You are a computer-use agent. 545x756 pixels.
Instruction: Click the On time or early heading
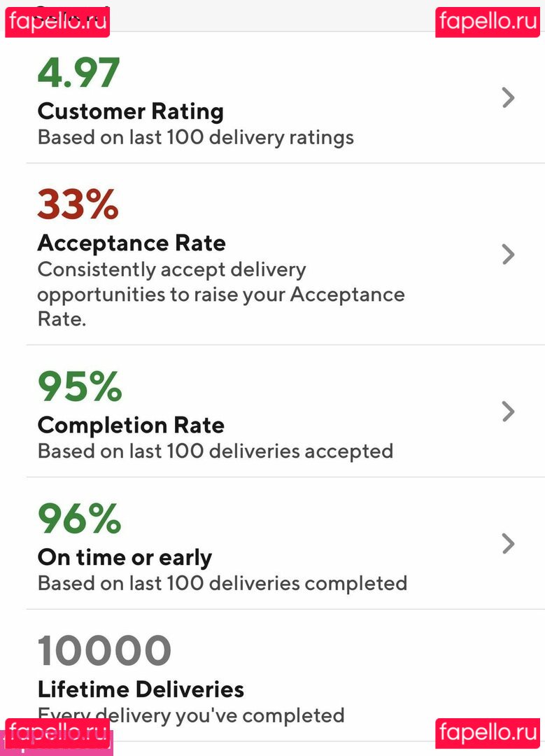click(x=125, y=557)
